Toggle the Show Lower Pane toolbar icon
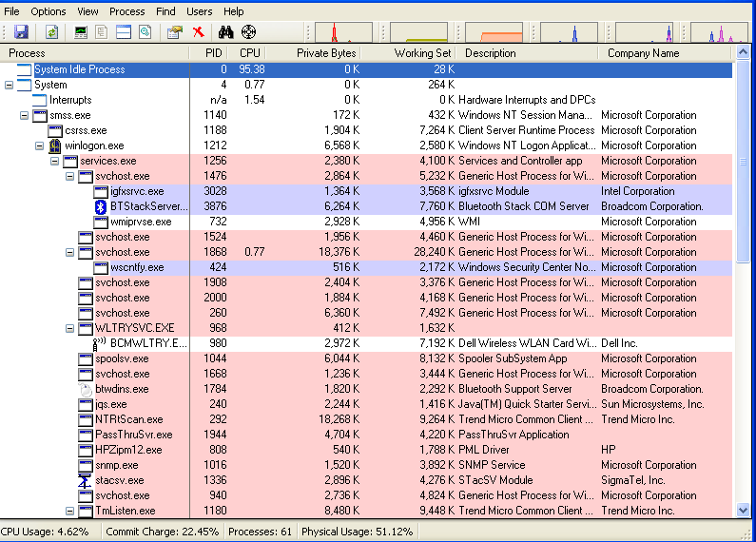This screenshot has width=756, height=542. pos(124,32)
